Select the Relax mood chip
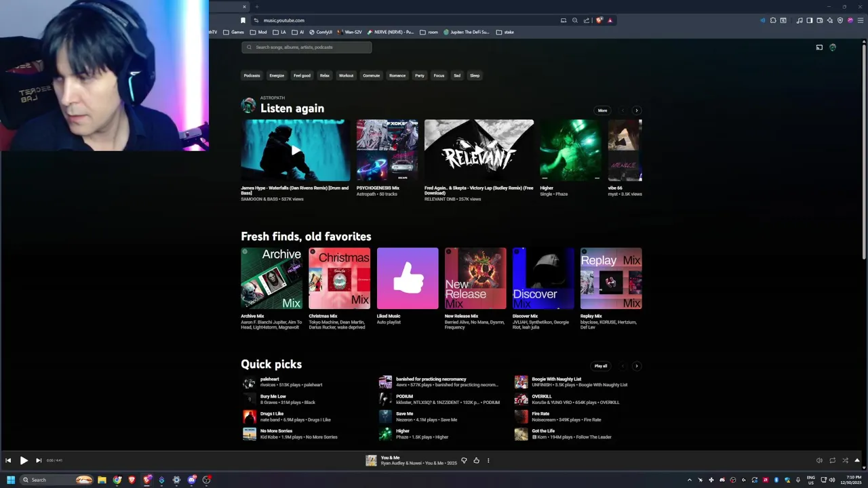The height and width of the screenshot is (488, 868). point(325,75)
